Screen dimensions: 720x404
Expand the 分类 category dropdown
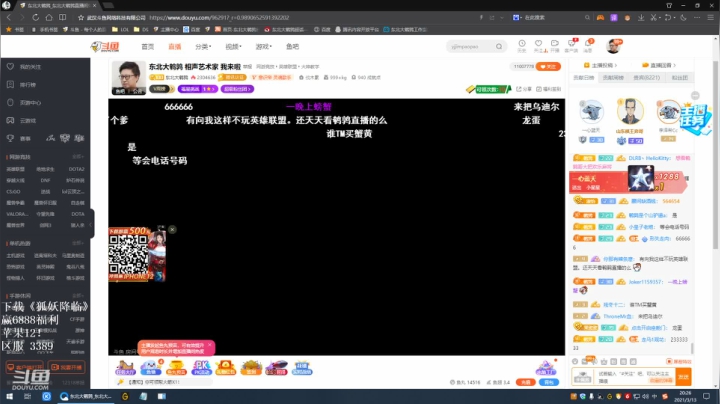tap(203, 46)
